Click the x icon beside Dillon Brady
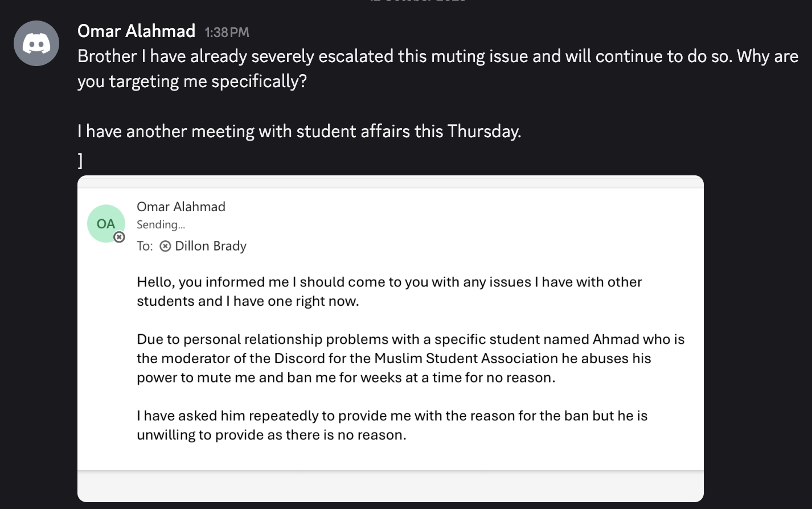 click(165, 246)
